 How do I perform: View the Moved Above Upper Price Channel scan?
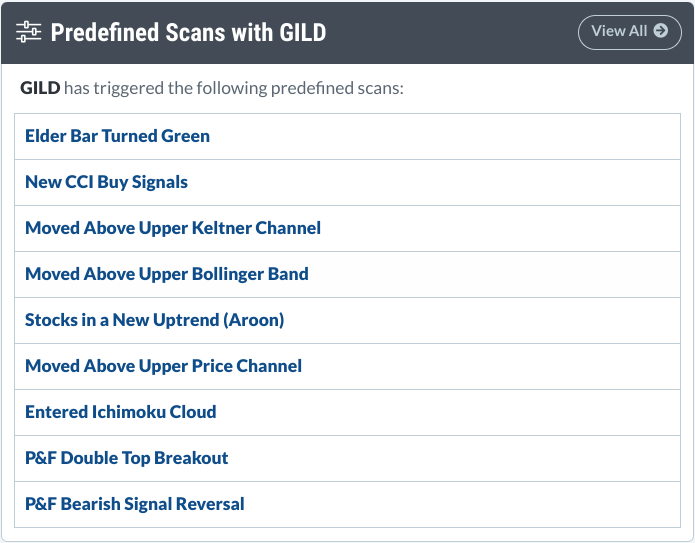pyautogui.click(x=164, y=366)
